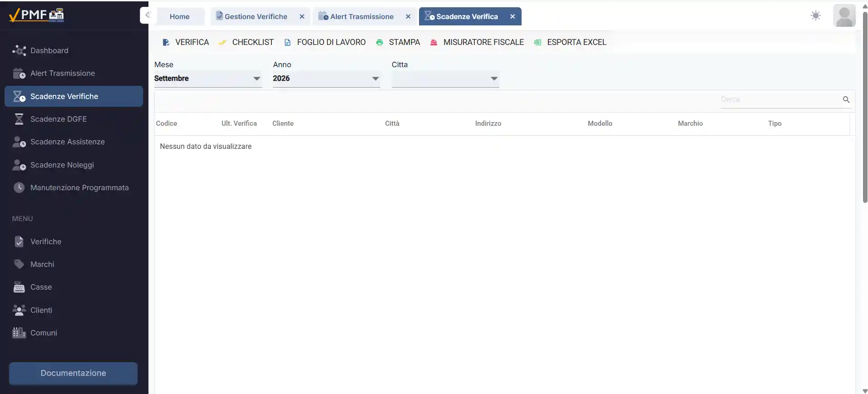Screen dimensions: 868x394
Task: Open Marchi tag icon
Action: point(19,264)
